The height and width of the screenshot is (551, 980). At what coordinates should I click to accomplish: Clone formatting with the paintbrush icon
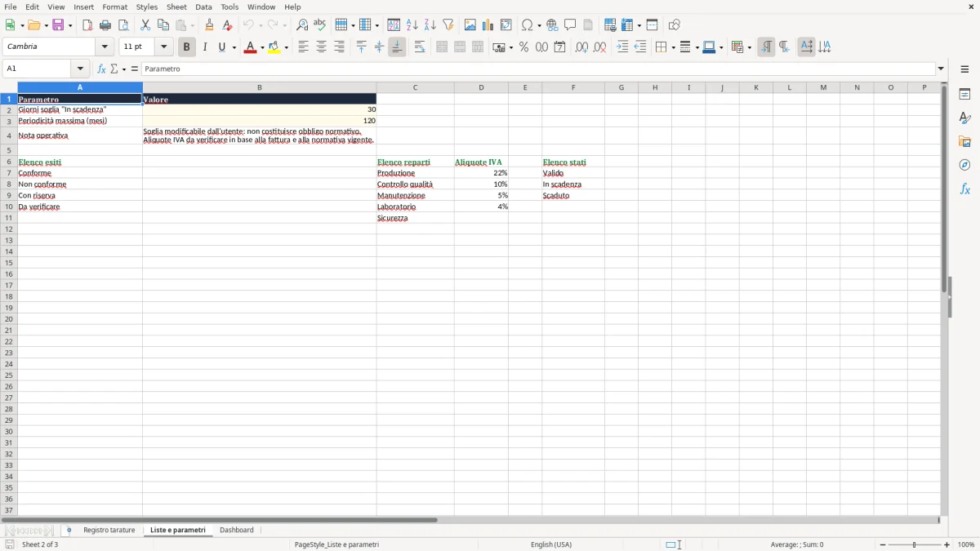(210, 25)
